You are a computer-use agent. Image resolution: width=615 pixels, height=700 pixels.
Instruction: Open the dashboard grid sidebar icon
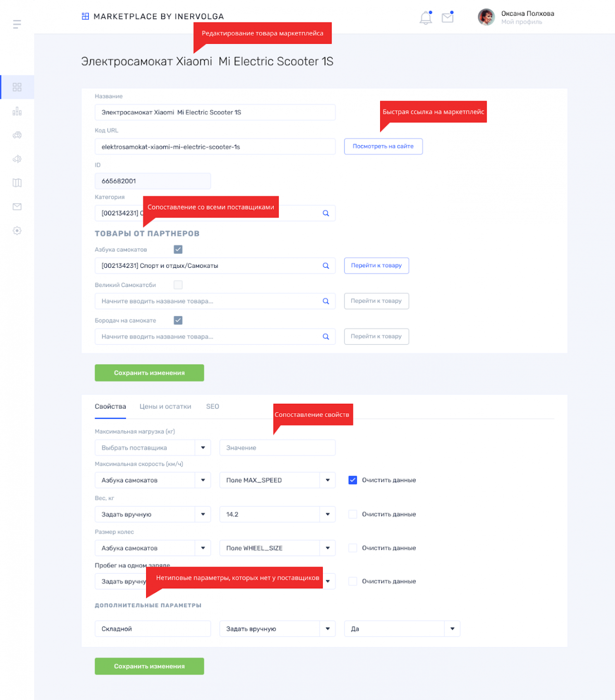coord(17,87)
